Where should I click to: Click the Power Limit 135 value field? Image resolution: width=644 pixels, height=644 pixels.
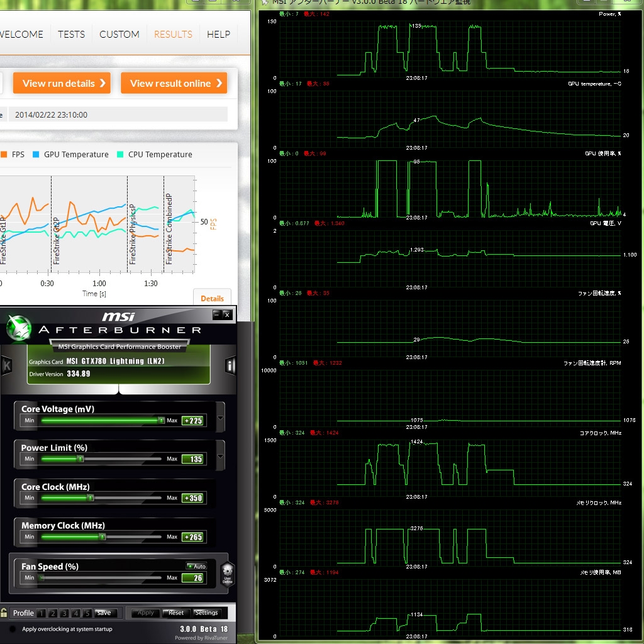(x=193, y=459)
